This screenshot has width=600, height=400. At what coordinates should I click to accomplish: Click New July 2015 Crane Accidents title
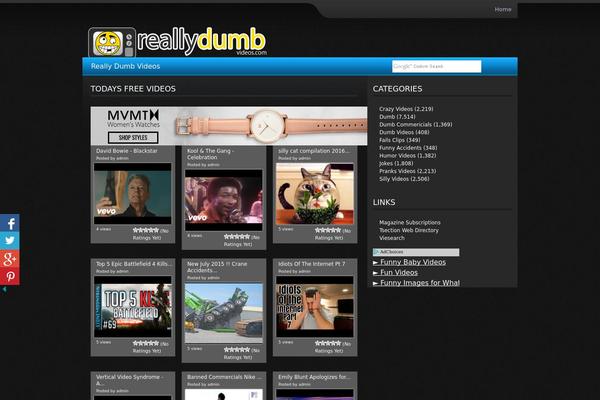[x=217, y=267]
